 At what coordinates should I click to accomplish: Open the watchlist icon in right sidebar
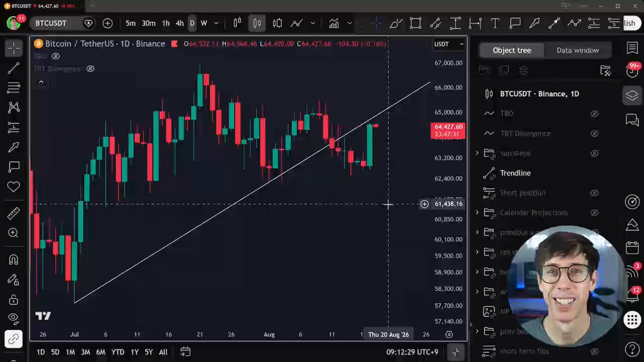tap(632, 48)
